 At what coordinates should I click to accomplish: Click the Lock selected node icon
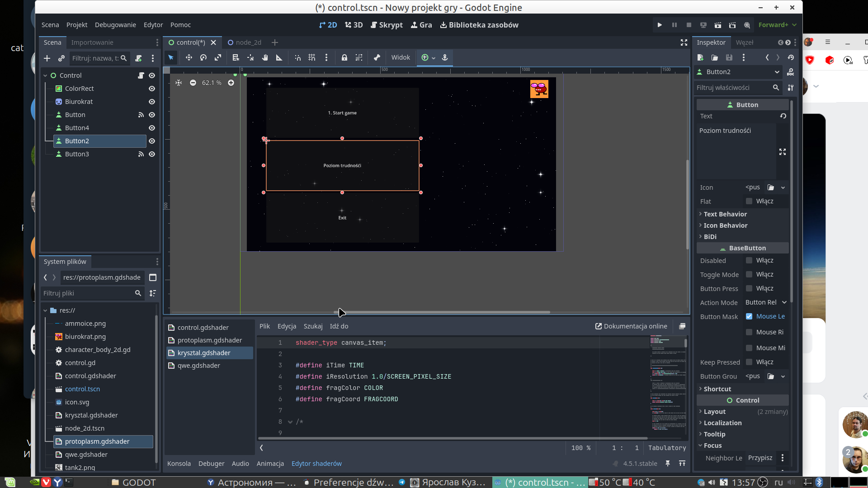point(344,57)
